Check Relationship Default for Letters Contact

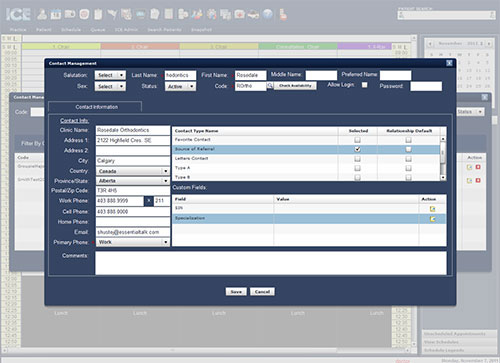tap(408, 159)
